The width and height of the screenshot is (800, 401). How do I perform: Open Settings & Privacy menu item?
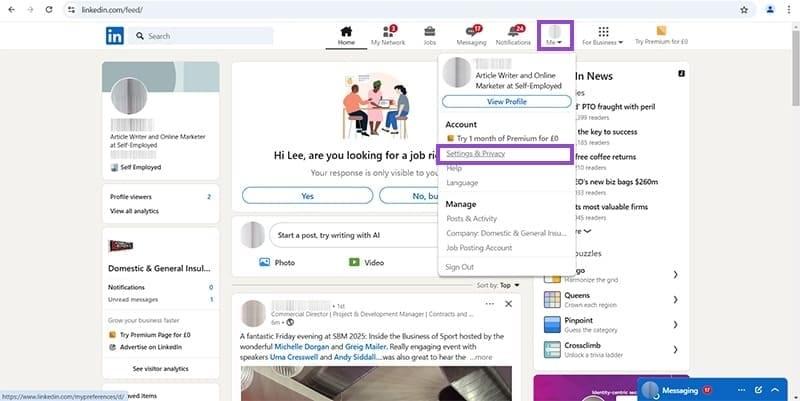click(x=476, y=154)
